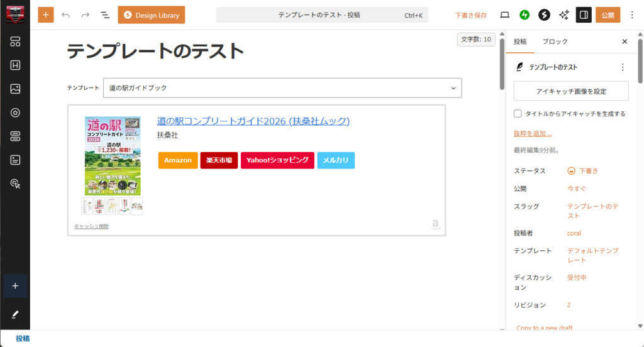Close the settings sidebar with the X
The width and height of the screenshot is (644, 347).
click(625, 41)
